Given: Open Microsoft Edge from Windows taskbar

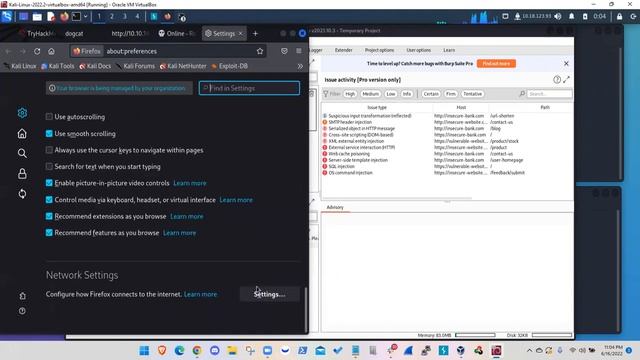Looking at the screenshot, I should [x=179, y=351].
